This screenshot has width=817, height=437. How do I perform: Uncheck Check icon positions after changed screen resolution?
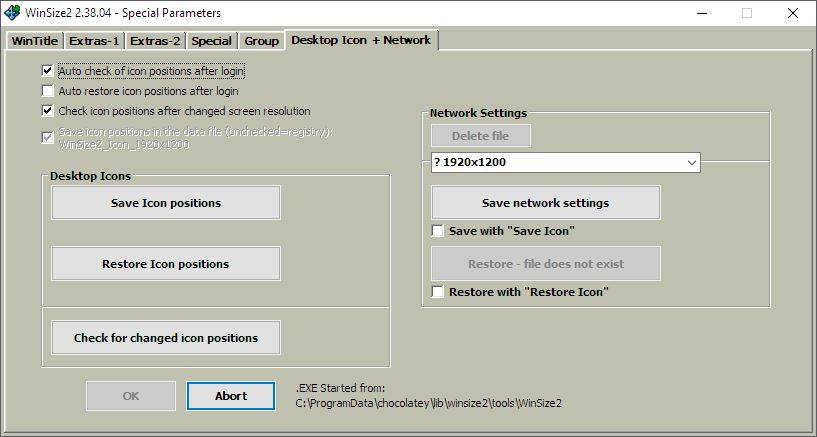click(47, 111)
